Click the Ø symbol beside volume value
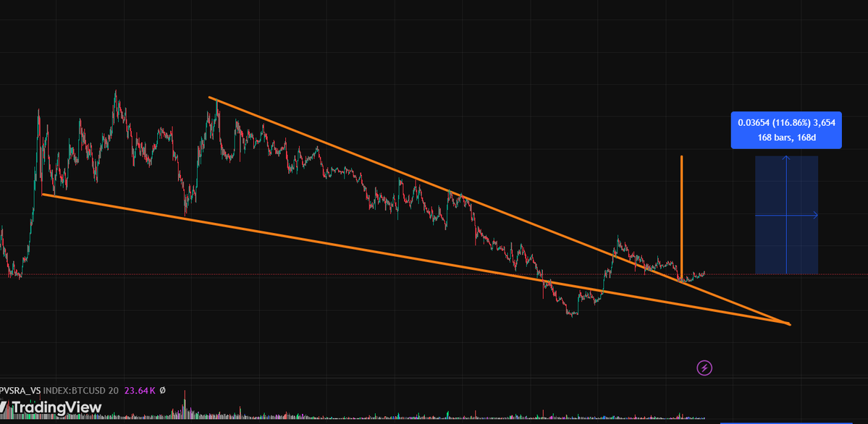The image size is (868, 424). (x=163, y=391)
